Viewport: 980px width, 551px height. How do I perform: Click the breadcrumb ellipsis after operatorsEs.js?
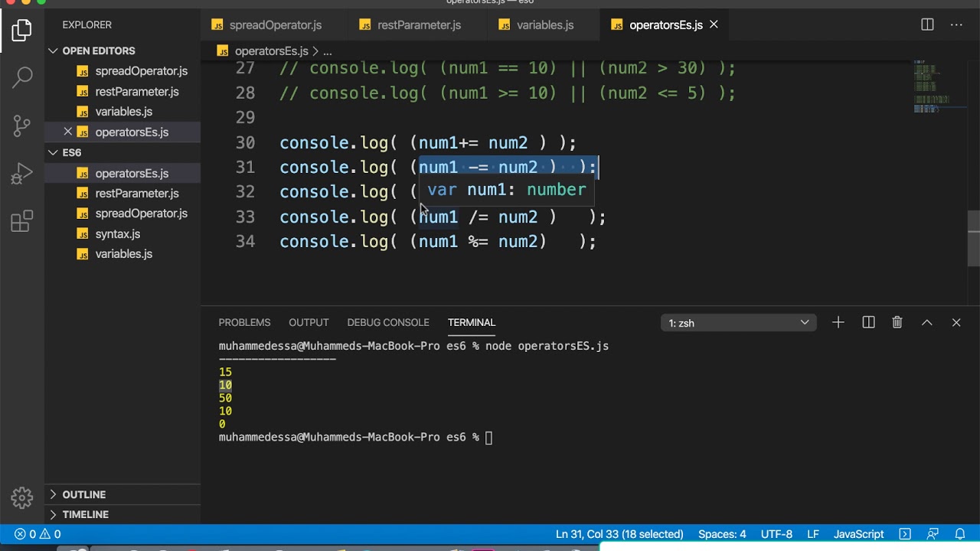pos(327,51)
